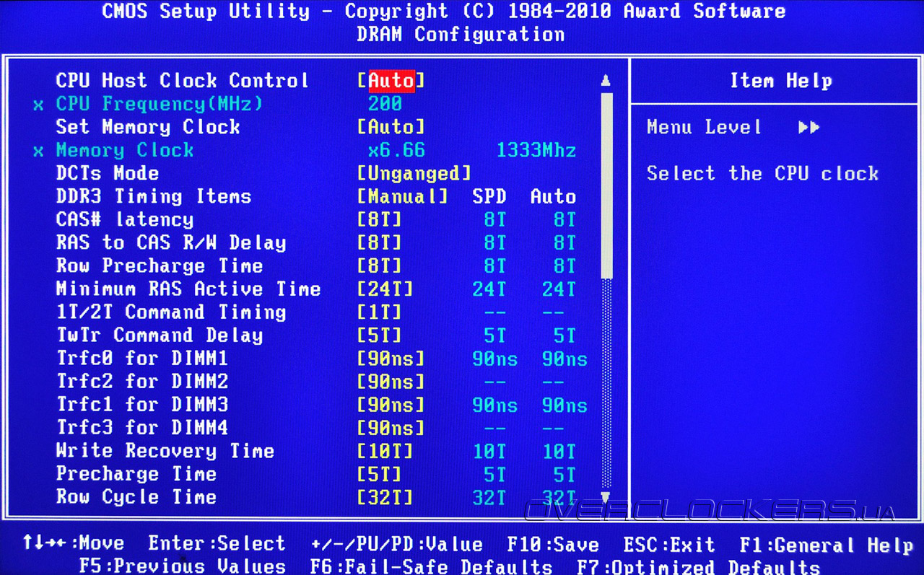
Task: Open the Row Cycle Time [32T] value
Action: coord(385,497)
